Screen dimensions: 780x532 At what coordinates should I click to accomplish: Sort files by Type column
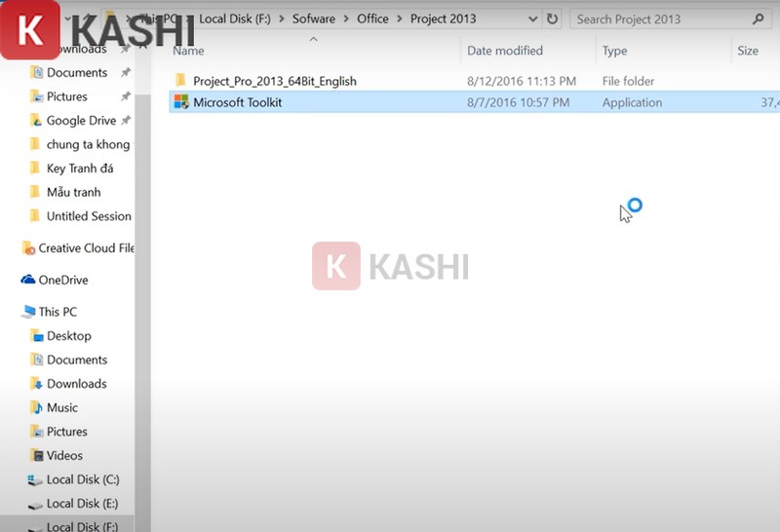[614, 51]
